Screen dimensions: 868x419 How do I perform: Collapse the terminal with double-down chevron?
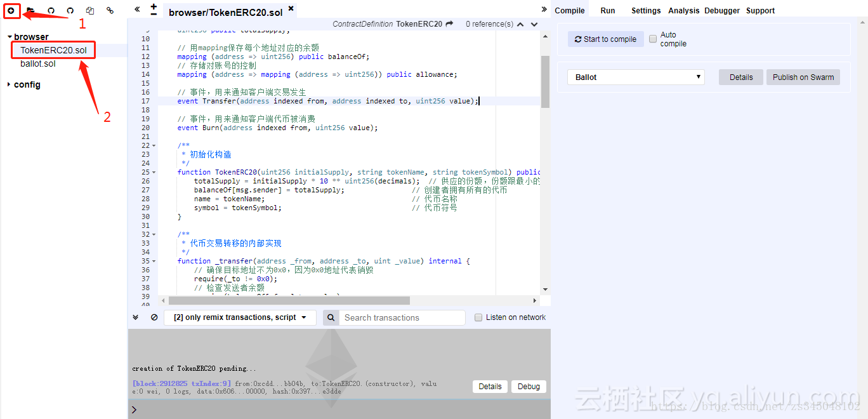[135, 317]
